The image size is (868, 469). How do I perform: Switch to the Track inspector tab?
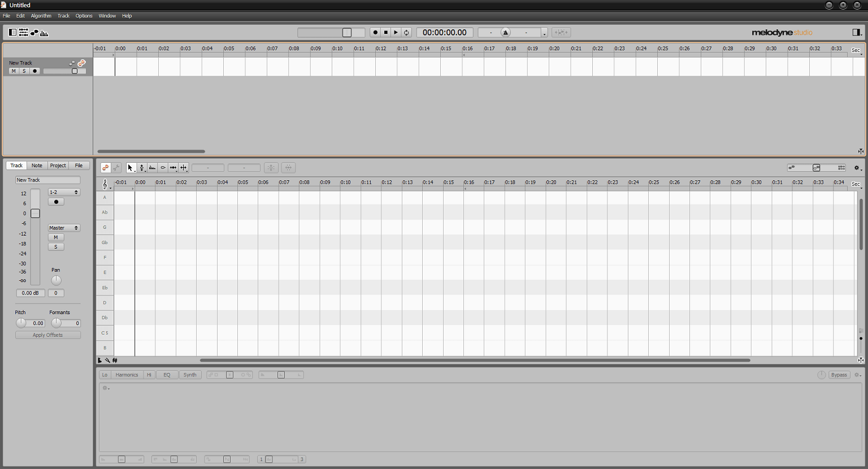tap(17, 166)
